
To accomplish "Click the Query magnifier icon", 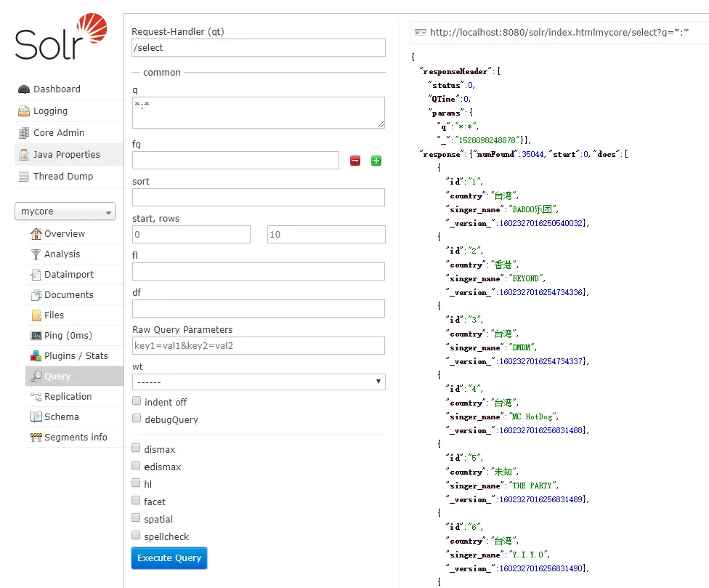I will [36, 376].
